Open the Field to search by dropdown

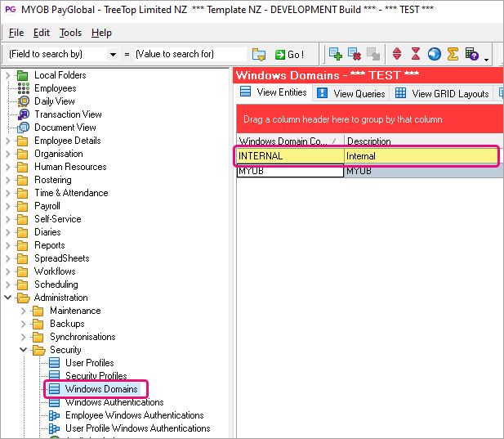coord(113,54)
